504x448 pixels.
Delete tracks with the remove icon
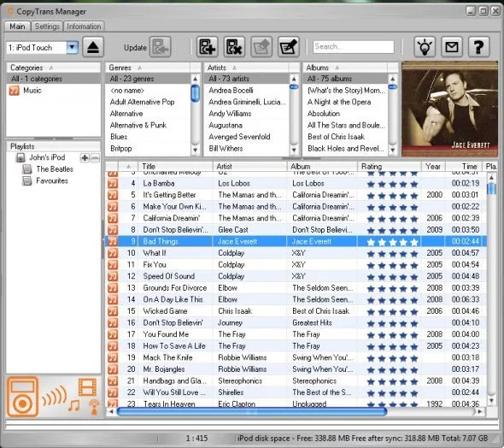234,47
